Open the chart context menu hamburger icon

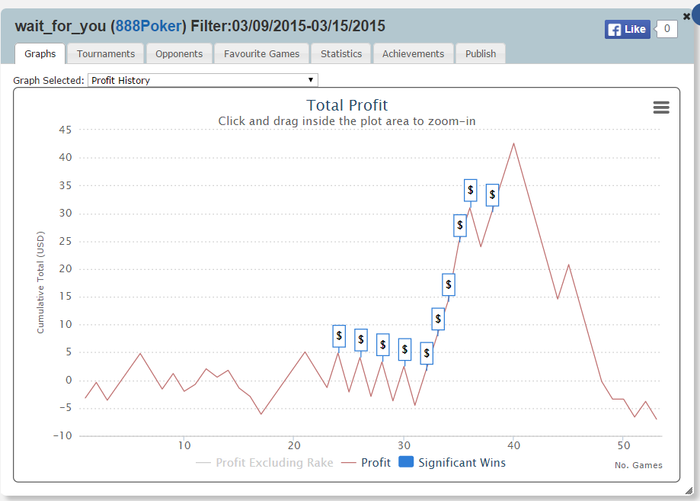coord(661,107)
